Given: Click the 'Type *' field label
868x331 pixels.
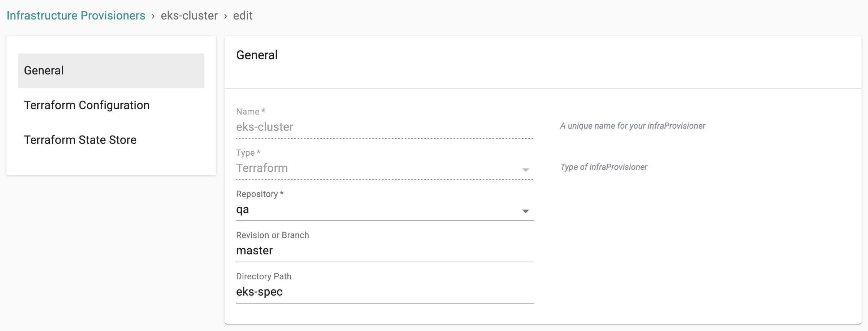Looking at the screenshot, I should coord(248,153).
